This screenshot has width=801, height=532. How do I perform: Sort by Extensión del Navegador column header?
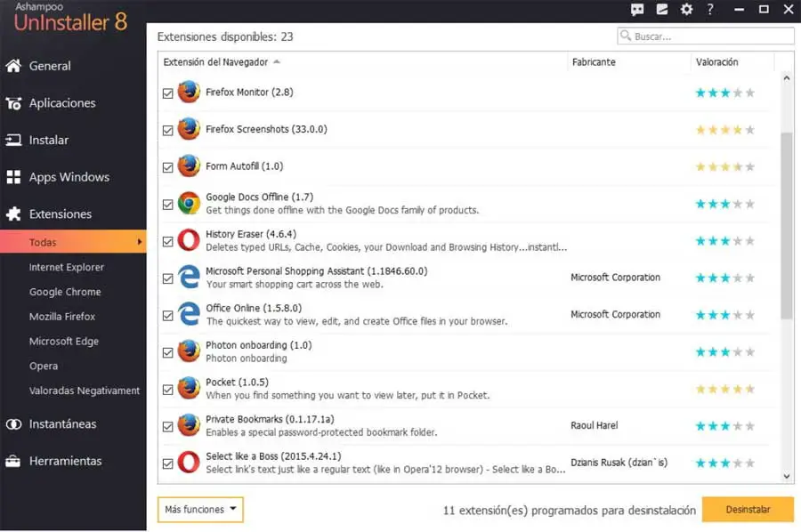click(x=215, y=62)
